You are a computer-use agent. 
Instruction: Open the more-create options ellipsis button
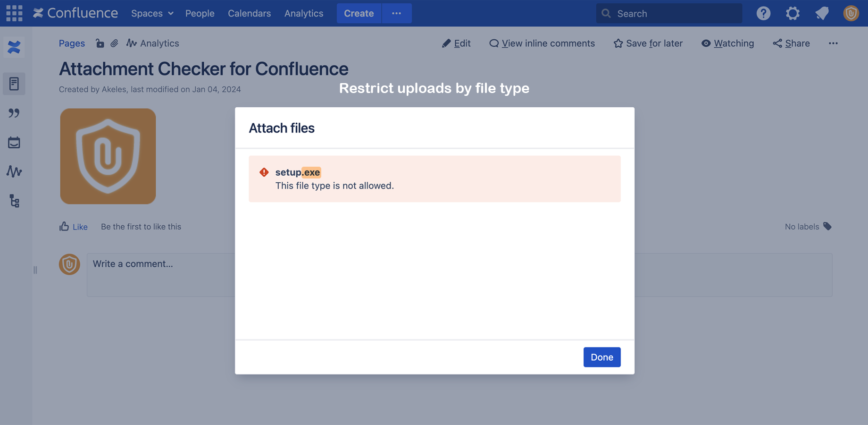point(397,13)
